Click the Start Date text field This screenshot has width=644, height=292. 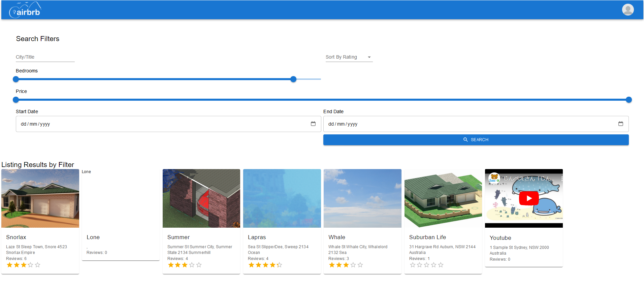(162, 124)
